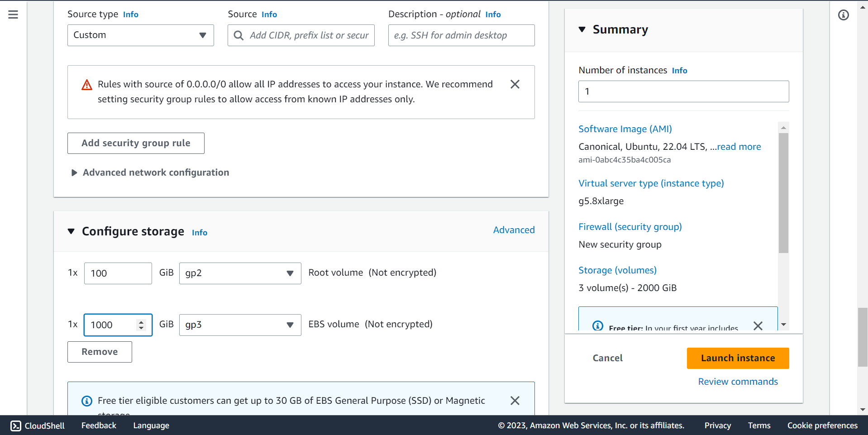Click Info link next to Source label
This screenshot has width=868, height=435.
(x=269, y=14)
